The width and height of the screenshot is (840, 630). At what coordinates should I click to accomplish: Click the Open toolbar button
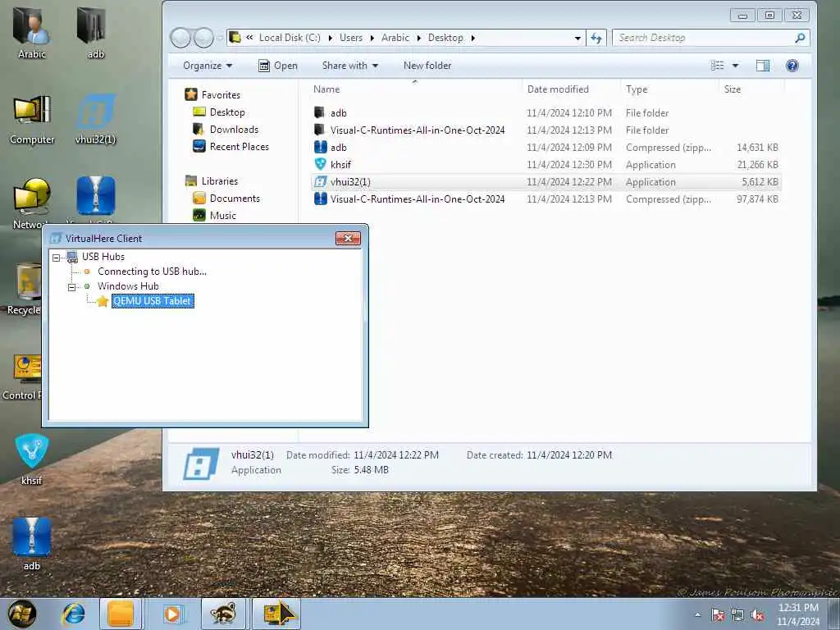(278, 66)
